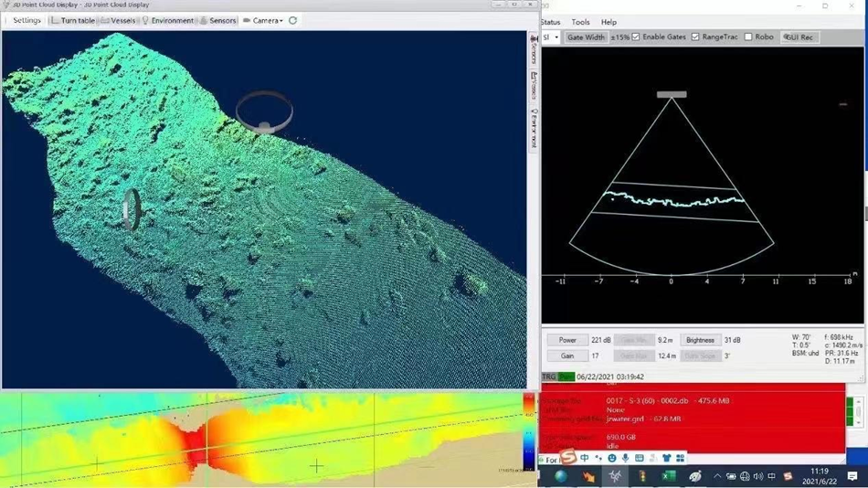868x488 pixels.
Task: Open the Vessels toolbar item
Action: pos(118,20)
